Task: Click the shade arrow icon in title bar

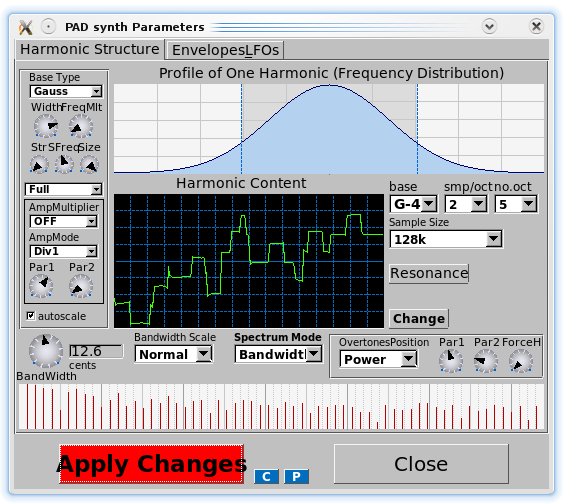Action: (x=489, y=26)
